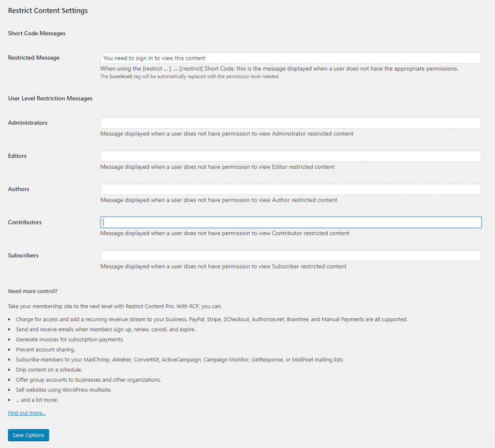
Task: Click the Restricted Message label text
Action: point(33,57)
